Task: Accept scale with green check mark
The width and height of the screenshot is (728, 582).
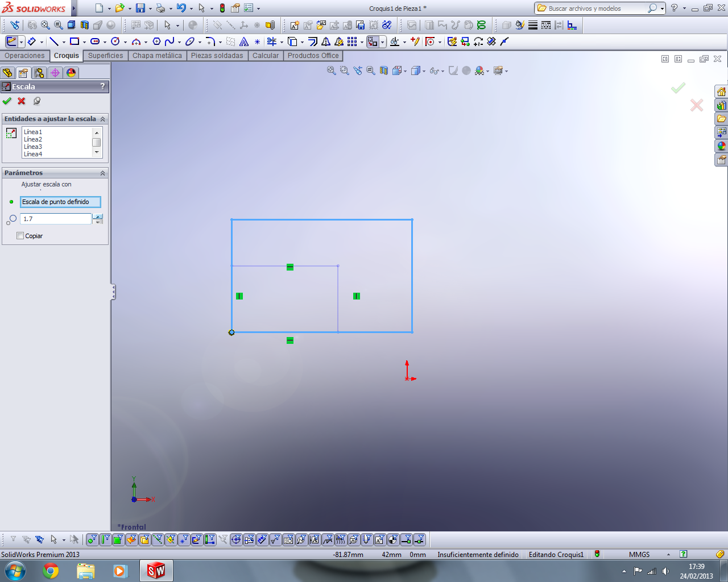Action: (x=7, y=101)
